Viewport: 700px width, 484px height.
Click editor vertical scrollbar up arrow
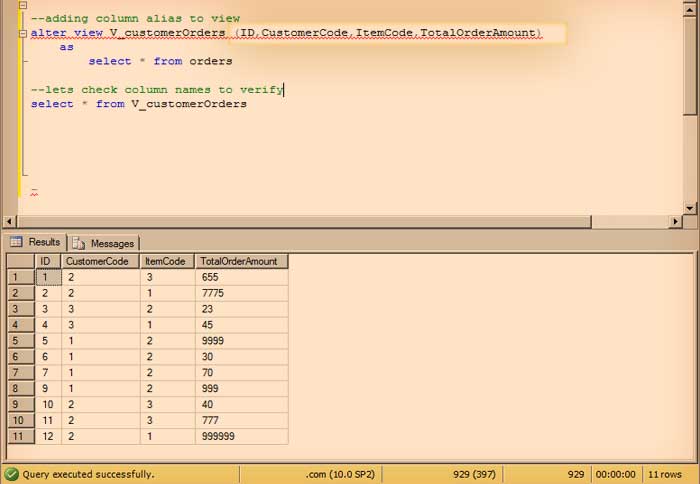(x=690, y=9)
